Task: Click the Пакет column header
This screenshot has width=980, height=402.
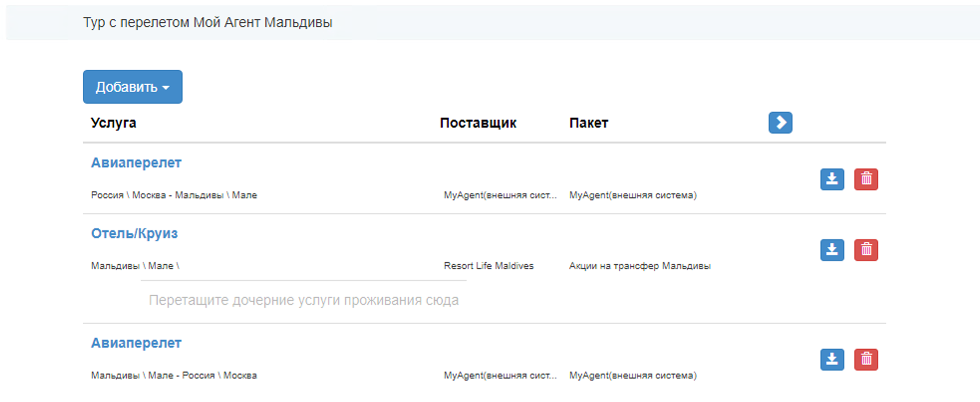Action: pyautogui.click(x=588, y=123)
